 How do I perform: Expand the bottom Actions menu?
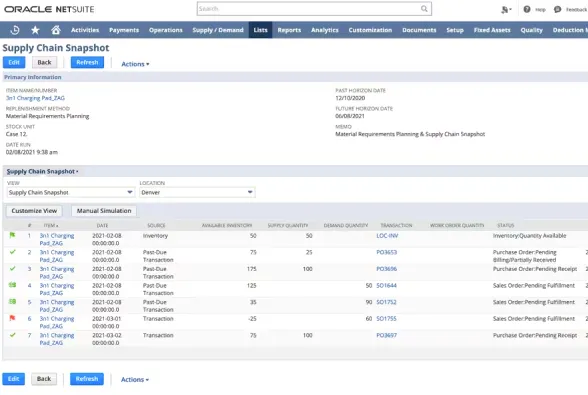coord(135,380)
